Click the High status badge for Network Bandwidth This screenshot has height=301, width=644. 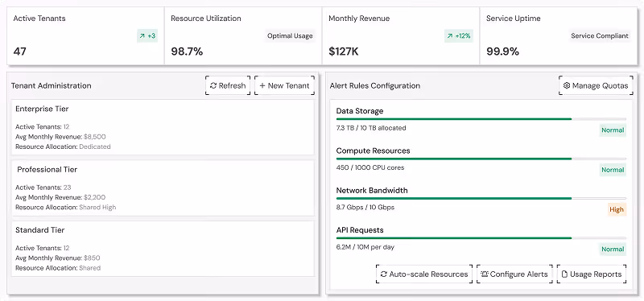pyautogui.click(x=617, y=209)
